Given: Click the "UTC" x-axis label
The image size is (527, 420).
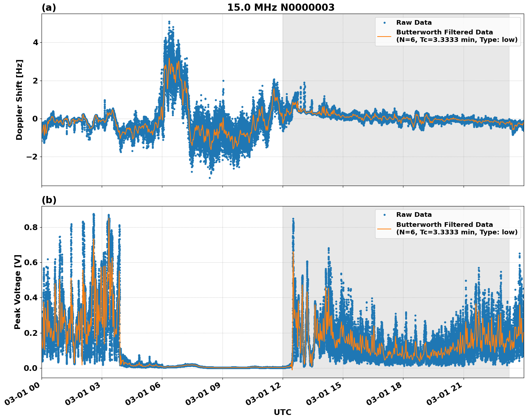Looking at the screenshot, I should pyautogui.click(x=282, y=412).
